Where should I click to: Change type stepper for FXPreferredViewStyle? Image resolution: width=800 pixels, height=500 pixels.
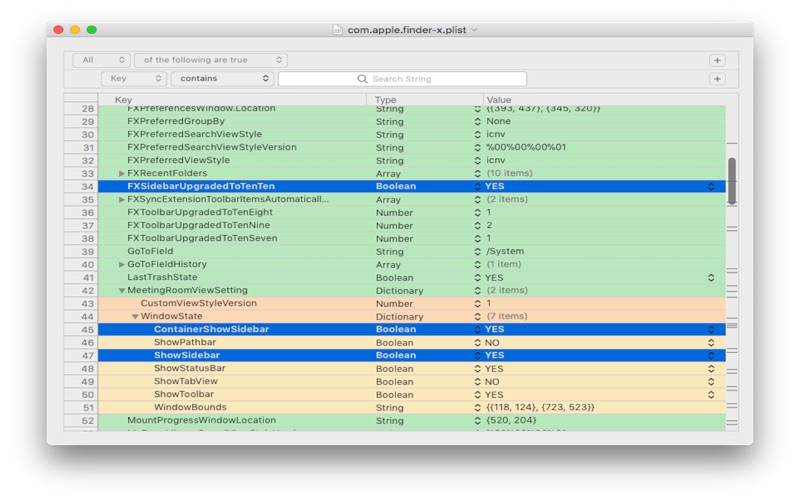pyautogui.click(x=478, y=160)
